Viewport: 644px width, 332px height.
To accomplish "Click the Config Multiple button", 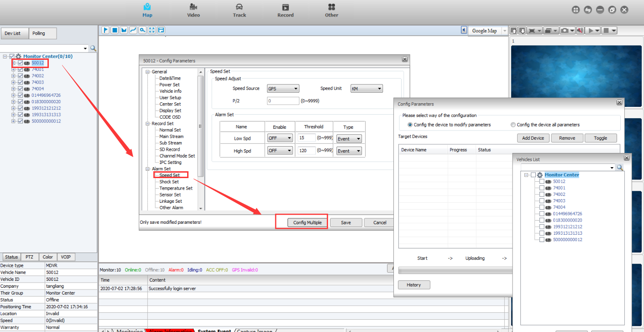I will coord(307,222).
